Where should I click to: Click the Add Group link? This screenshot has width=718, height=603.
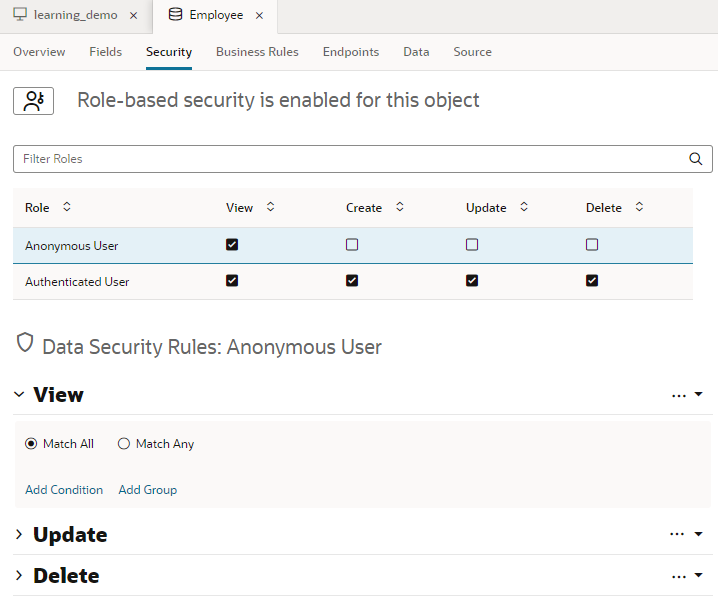147,490
